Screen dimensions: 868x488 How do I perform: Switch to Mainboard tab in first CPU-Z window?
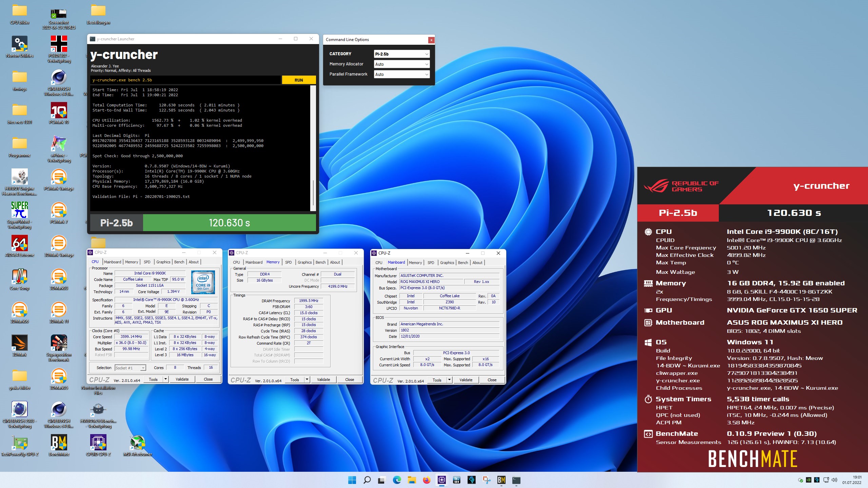click(113, 262)
